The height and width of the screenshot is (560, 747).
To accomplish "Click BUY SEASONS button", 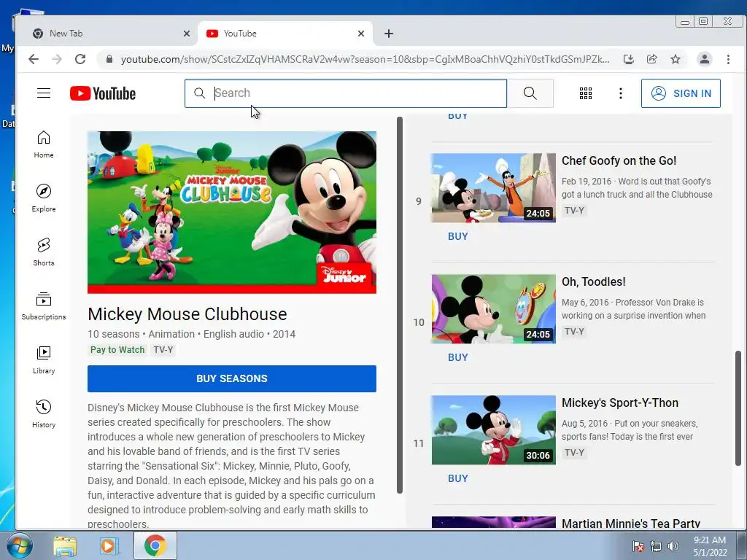I will pos(231,378).
